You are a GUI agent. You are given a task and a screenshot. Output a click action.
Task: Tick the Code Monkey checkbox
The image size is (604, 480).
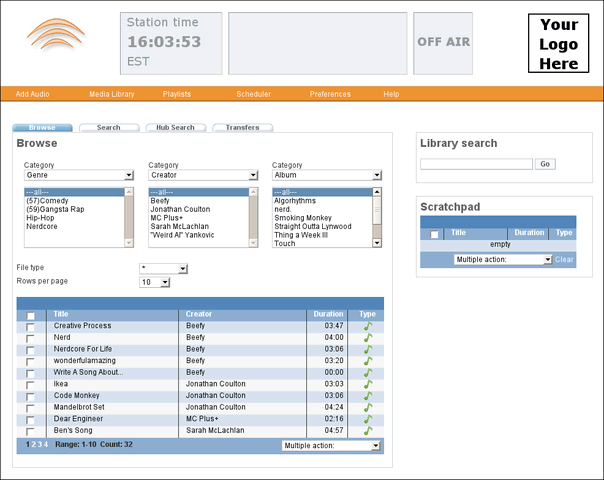coord(30,397)
